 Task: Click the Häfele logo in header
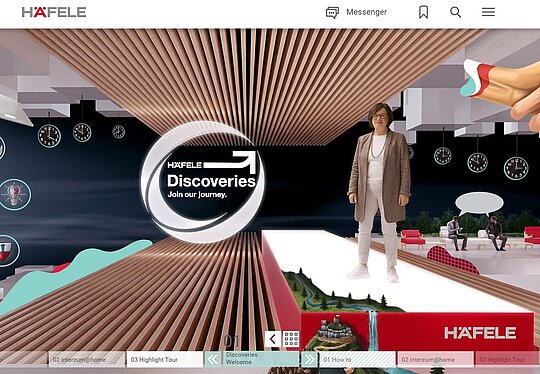click(54, 12)
